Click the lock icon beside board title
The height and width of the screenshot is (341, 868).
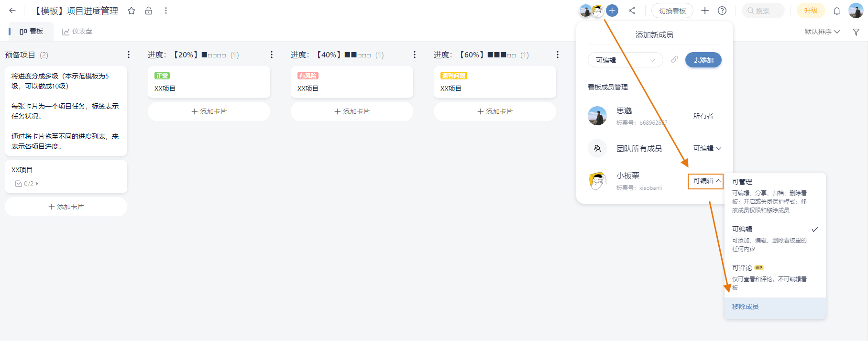[x=149, y=11]
